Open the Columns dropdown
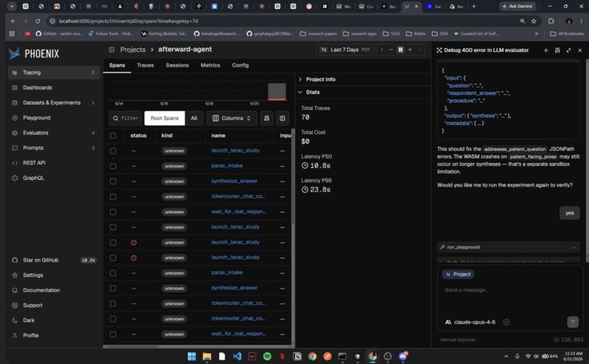The width and height of the screenshot is (589, 364). pyautogui.click(x=232, y=118)
